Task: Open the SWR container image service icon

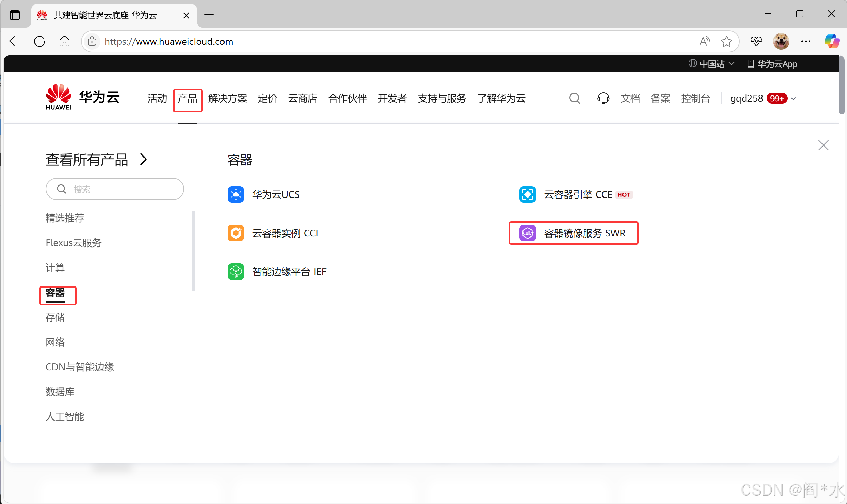Action: click(527, 233)
